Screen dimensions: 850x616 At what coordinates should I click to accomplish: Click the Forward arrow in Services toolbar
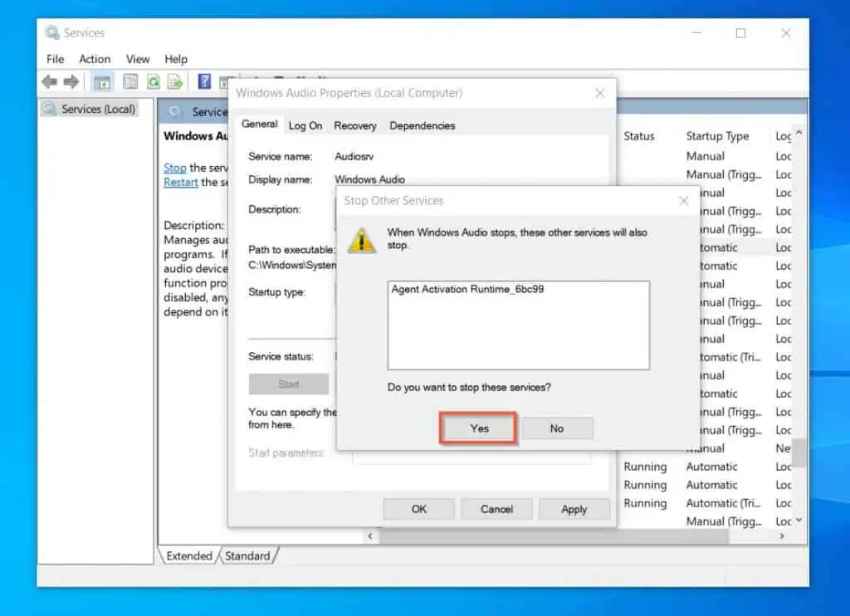(71, 82)
